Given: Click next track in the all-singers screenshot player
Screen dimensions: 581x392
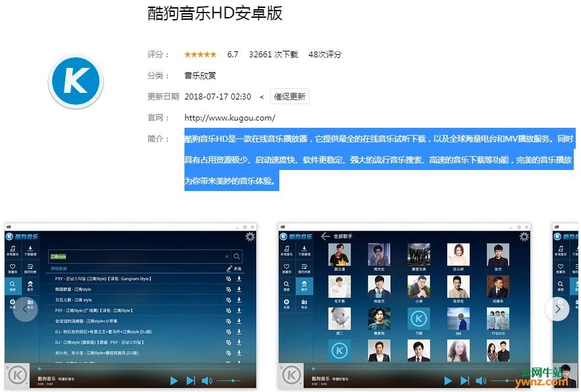Looking at the screenshot, I should [464, 381].
